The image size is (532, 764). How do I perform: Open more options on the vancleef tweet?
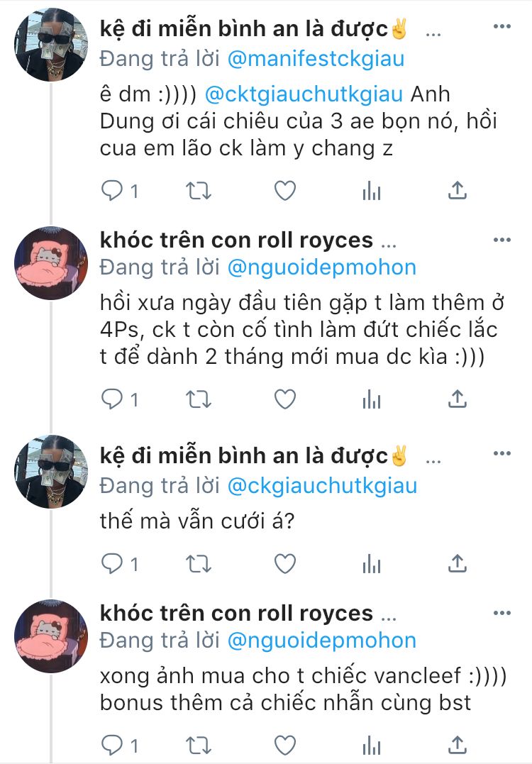tap(501, 613)
